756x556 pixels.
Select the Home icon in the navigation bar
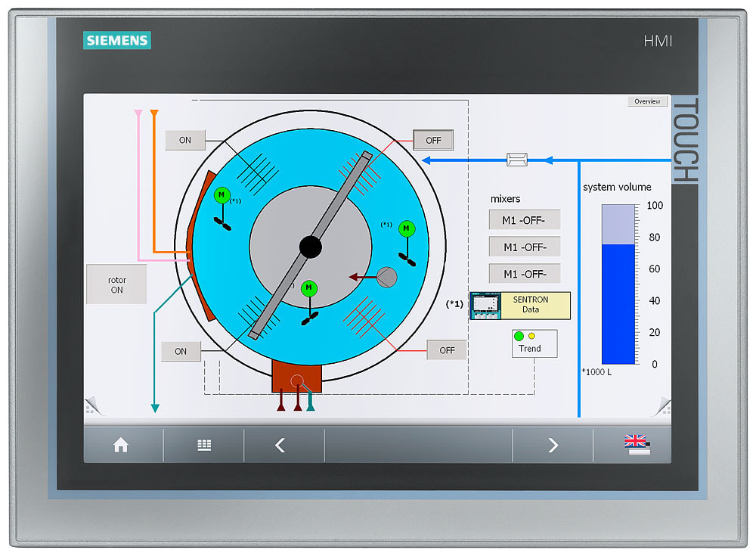121,446
